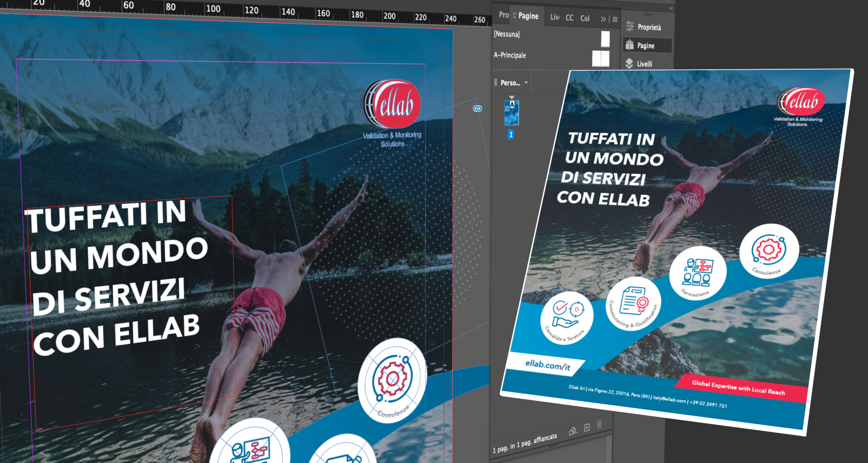This screenshot has width=868, height=463.
Task: Select the ellab logo on the canvas
Action: (392, 104)
